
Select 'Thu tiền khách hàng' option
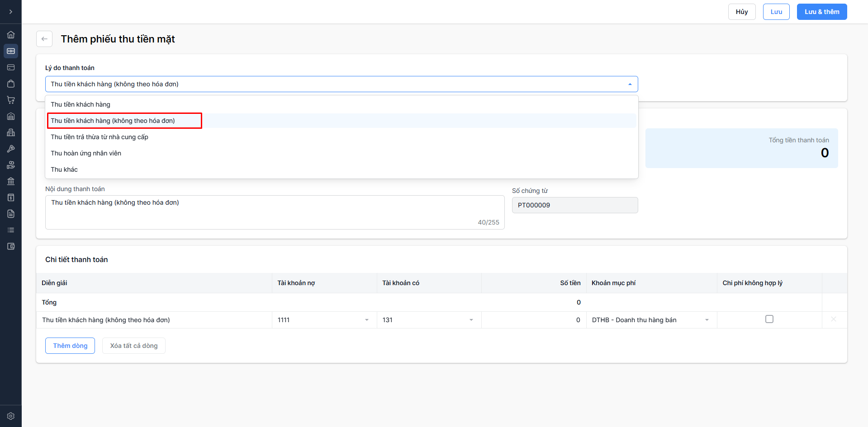point(81,104)
